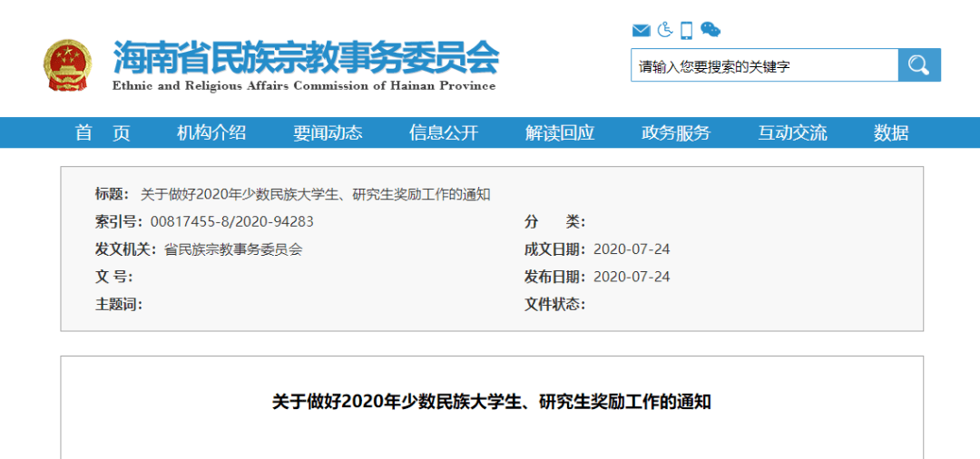Open the 信息公开 menu

[x=444, y=132]
